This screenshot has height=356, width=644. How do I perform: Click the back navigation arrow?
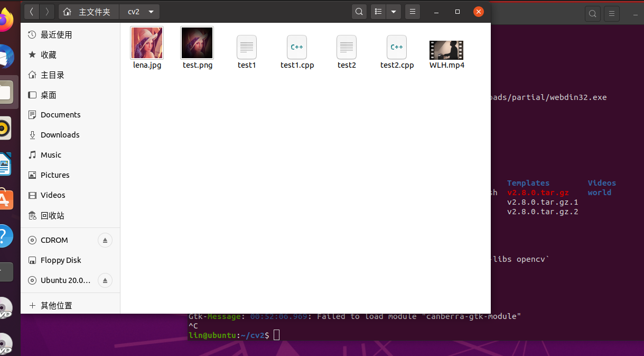(31, 11)
